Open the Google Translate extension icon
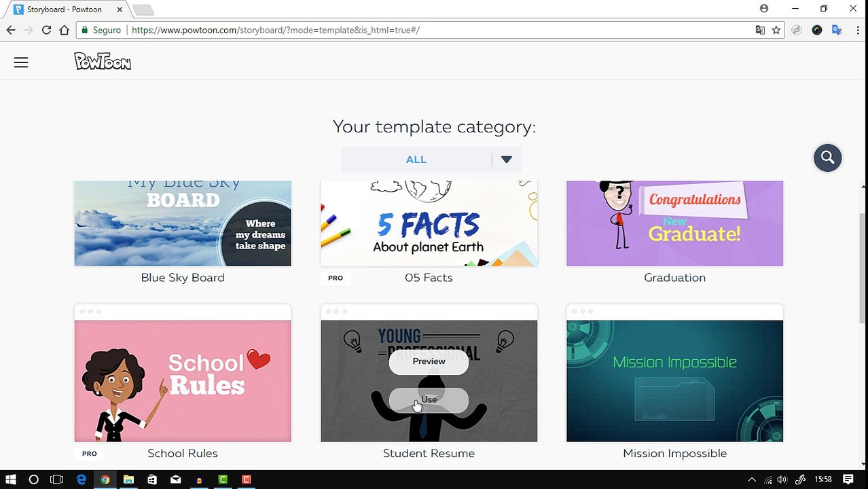868x489 pixels. tap(837, 30)
